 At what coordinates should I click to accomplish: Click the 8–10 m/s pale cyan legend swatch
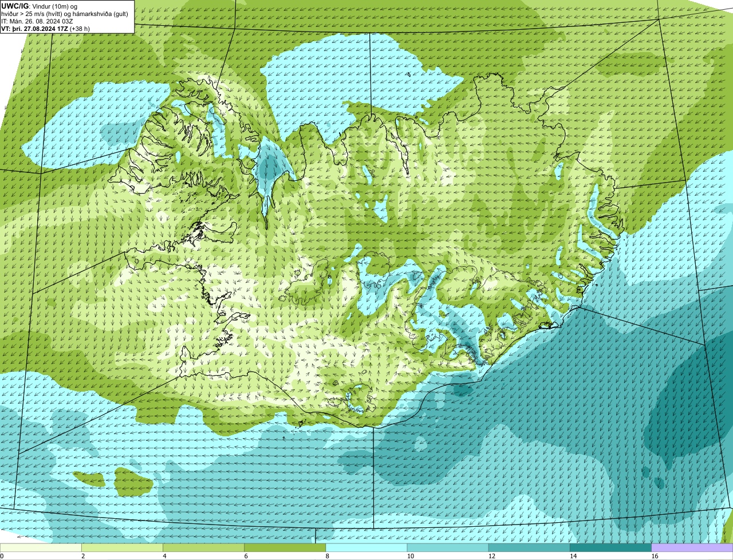tap(366, 548)
